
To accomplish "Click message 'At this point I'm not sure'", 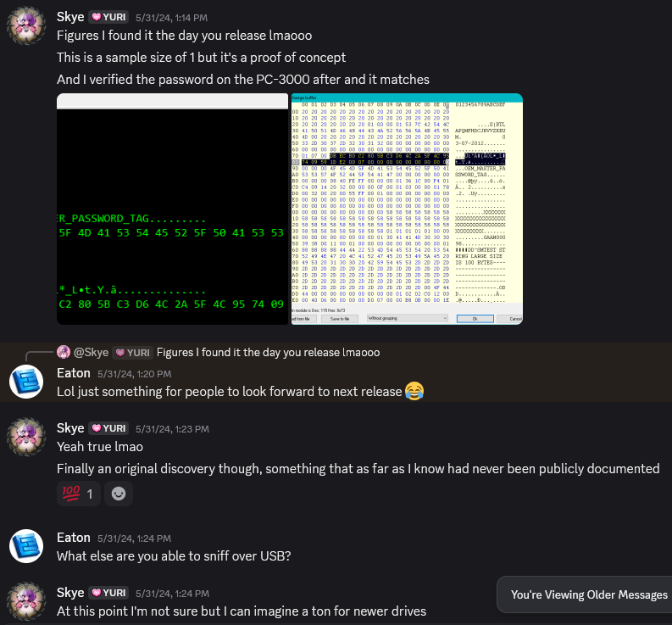I will click(242, 611).
